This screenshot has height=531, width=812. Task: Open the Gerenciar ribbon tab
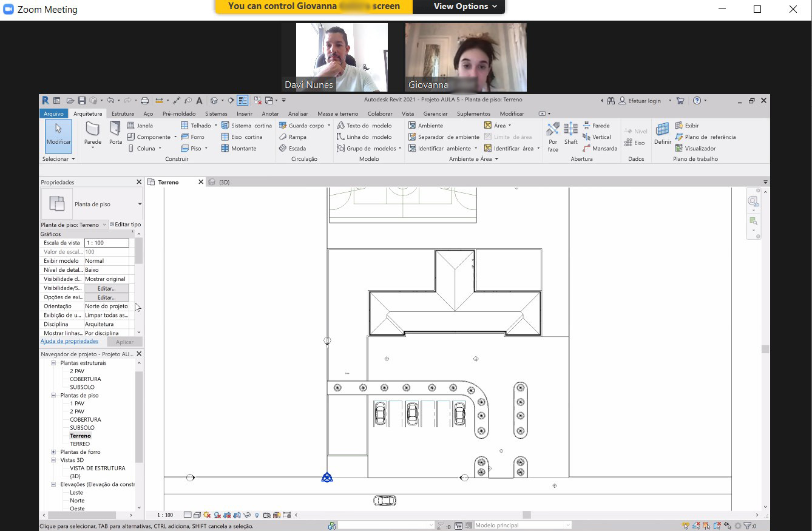435,113
